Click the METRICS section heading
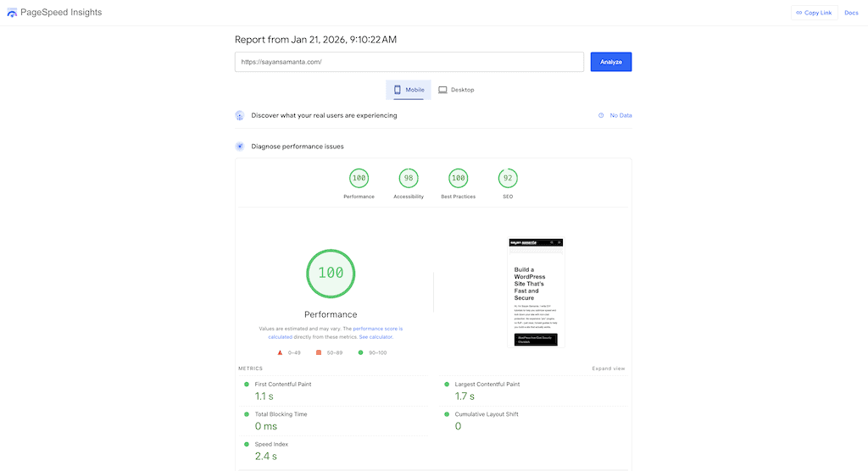 pos(250,368)
